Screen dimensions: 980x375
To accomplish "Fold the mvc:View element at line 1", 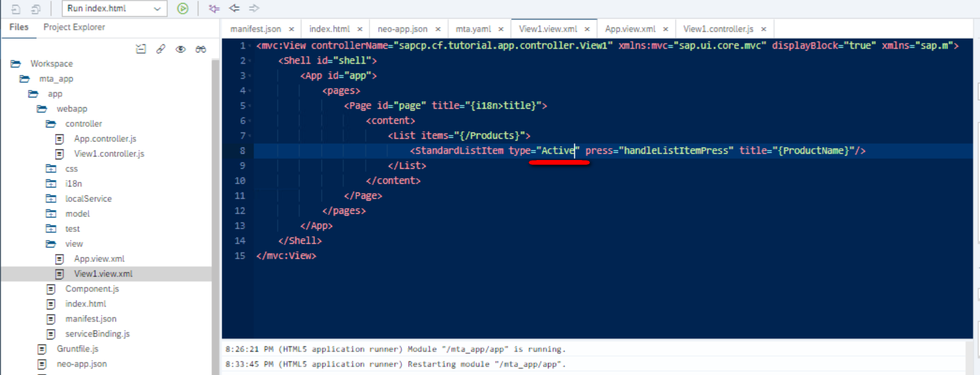I will pyautogui.click(x=250, y=46).
